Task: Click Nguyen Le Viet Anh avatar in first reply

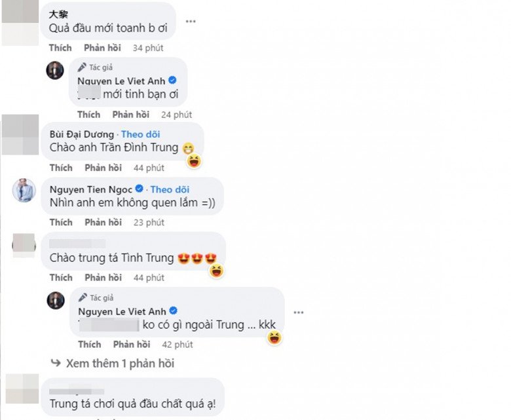Action: (55, 70)
